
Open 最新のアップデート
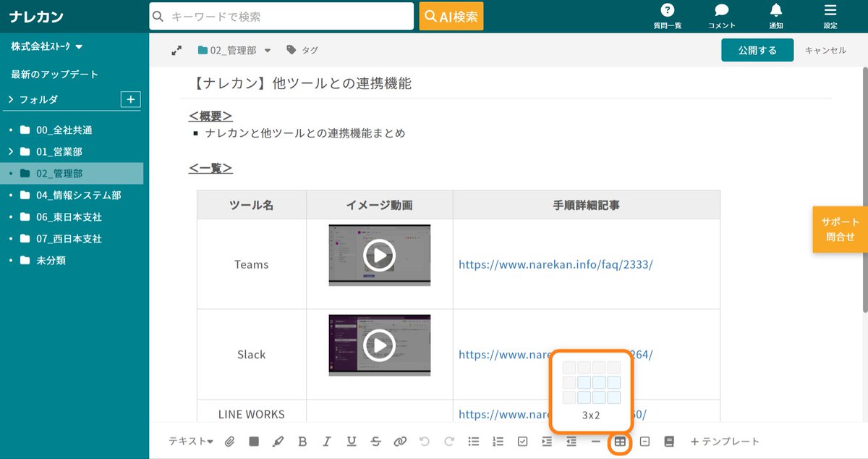point(54,75)
